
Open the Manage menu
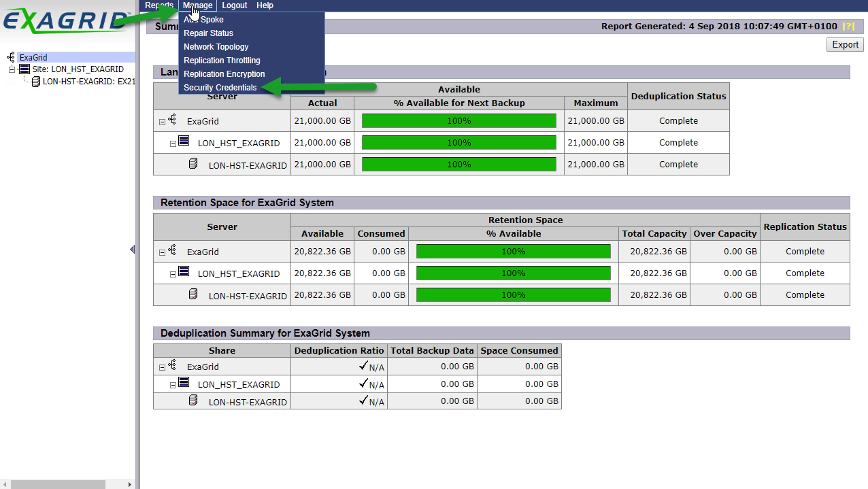197,5
